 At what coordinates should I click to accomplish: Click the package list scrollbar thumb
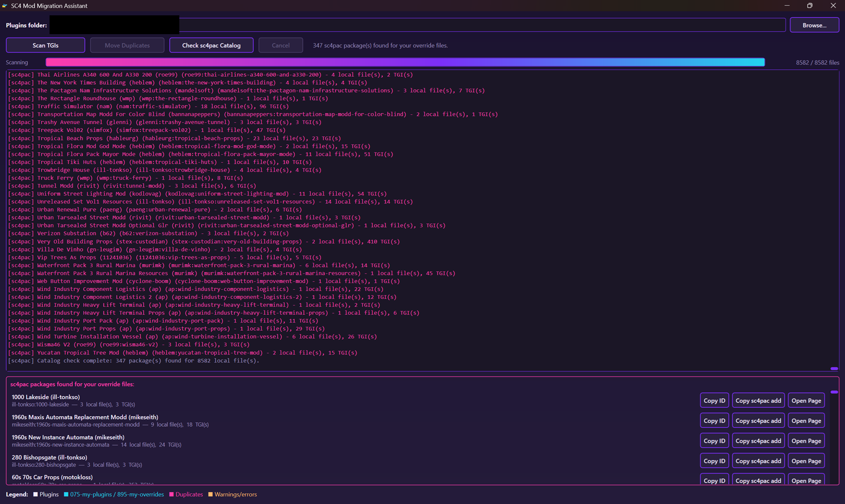(x=834, y=392)
